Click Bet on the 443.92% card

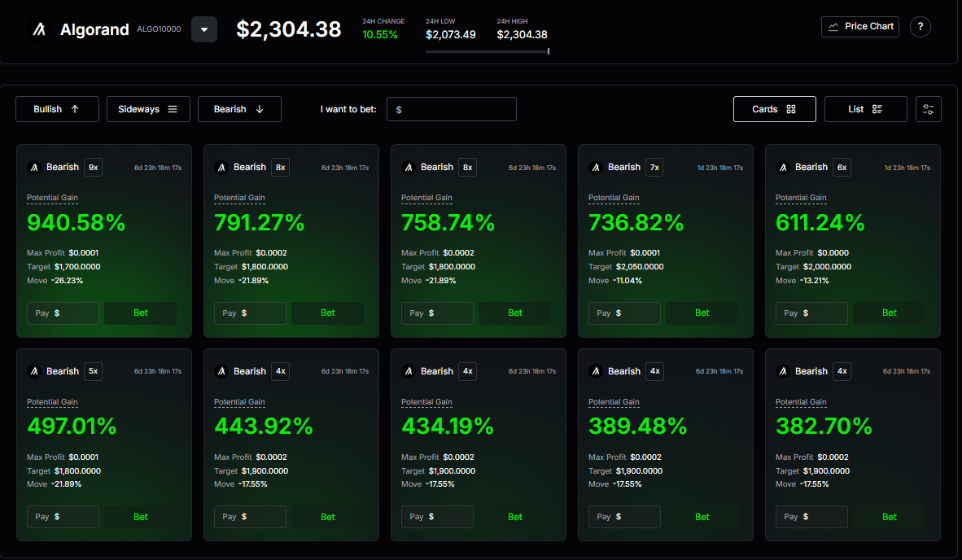(328, 517)
